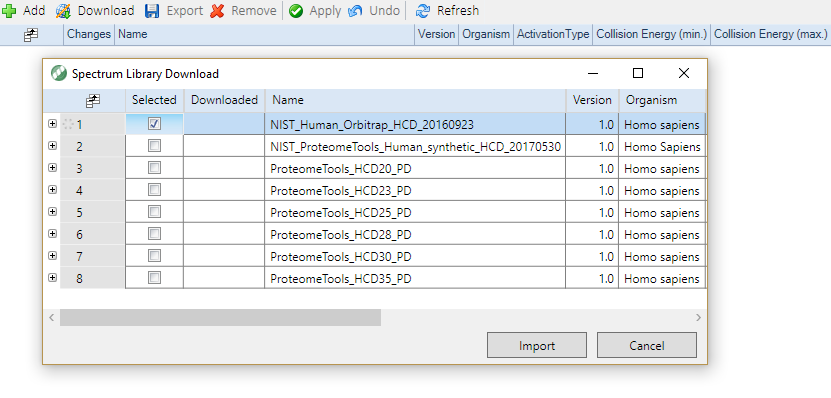831x398 pixels.
Task: Expand row 1 details
Action: [52, 123]
